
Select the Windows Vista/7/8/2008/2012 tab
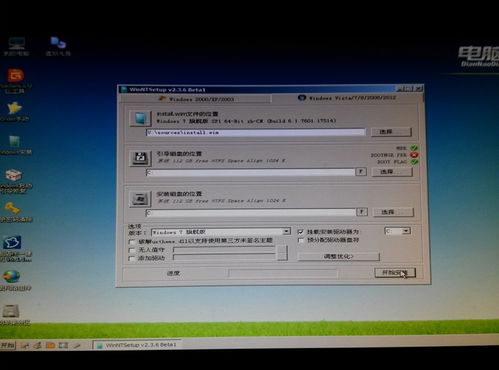(x=347, y=98)
